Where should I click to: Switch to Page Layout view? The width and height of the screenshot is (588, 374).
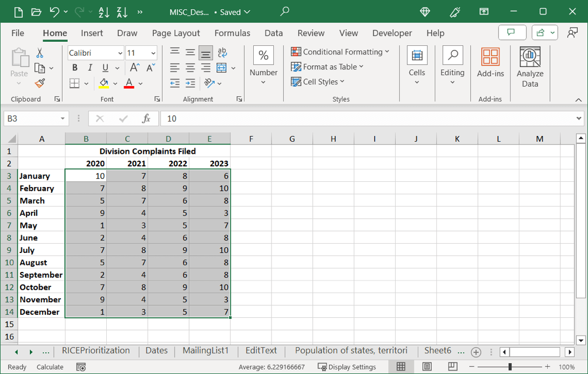click(427, 367)
